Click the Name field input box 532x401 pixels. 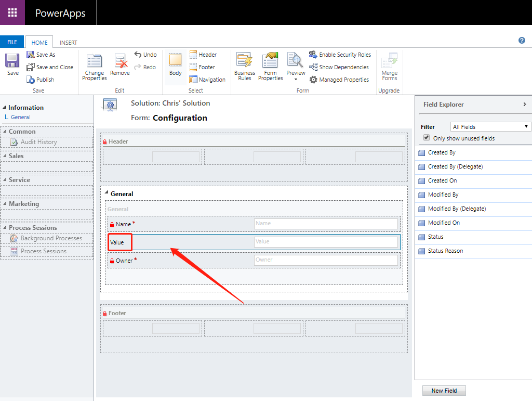pos(326,224)
